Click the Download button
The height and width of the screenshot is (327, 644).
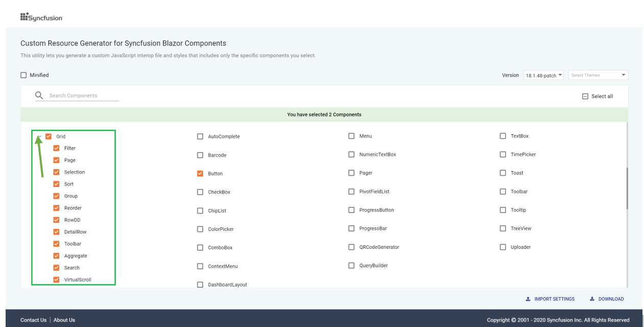click(607, 299)
